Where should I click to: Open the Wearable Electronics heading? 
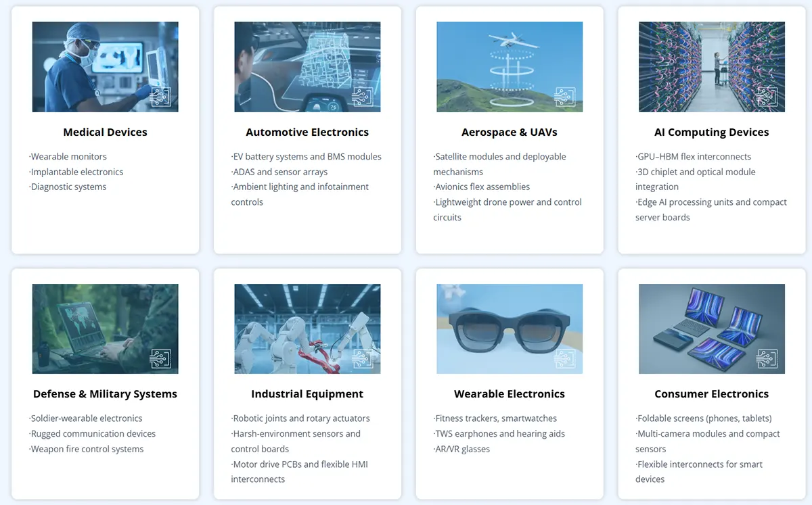click(x=510, y=394)
